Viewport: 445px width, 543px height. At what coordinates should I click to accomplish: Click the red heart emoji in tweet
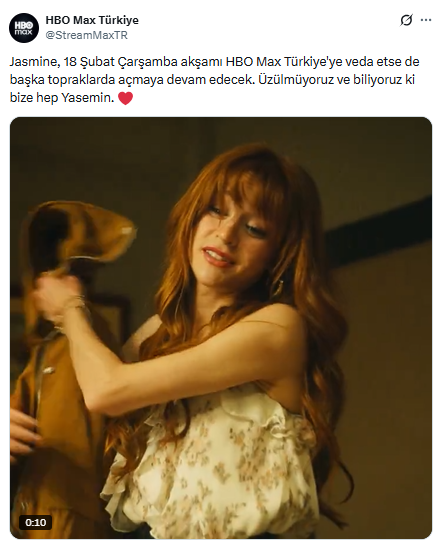coord(125,98)
